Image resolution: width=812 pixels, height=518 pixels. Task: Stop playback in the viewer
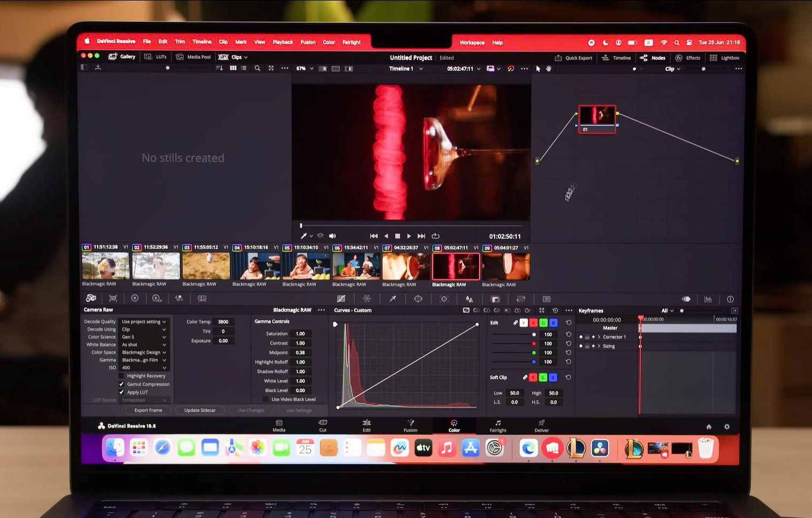[397, 236]
